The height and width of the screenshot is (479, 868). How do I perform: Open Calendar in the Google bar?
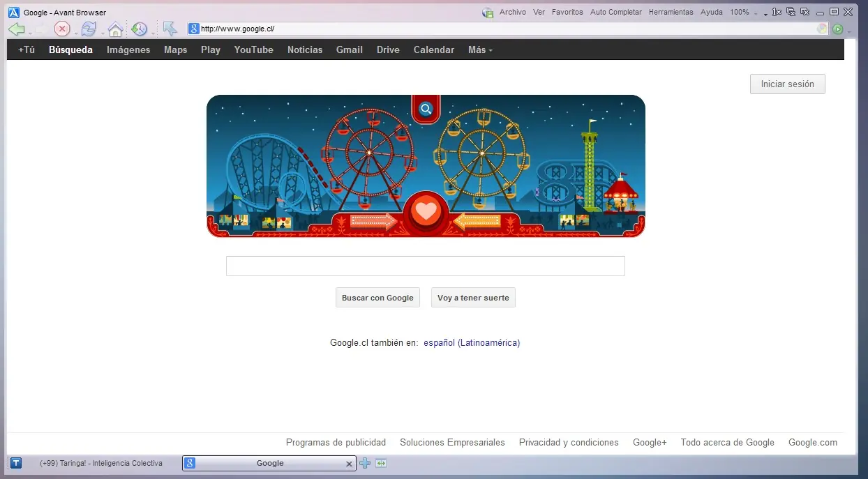pos(434,50)
